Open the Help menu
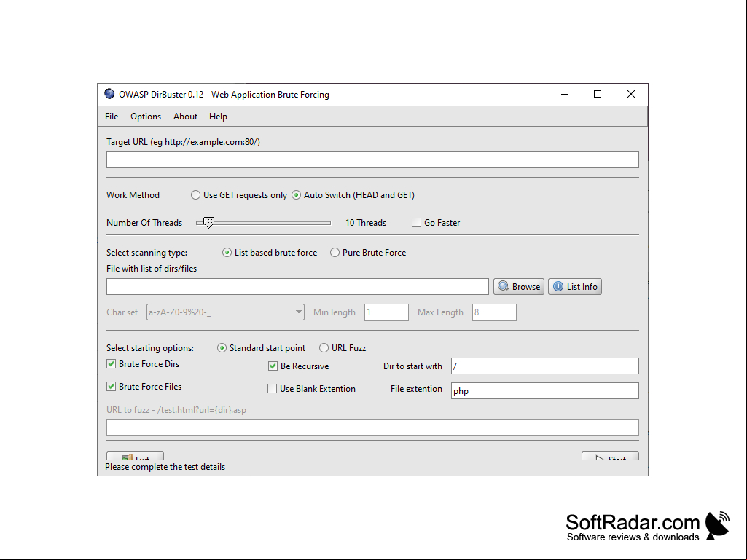Image resolution: width=747 pixels, height=560 pixels. point(218,117)
